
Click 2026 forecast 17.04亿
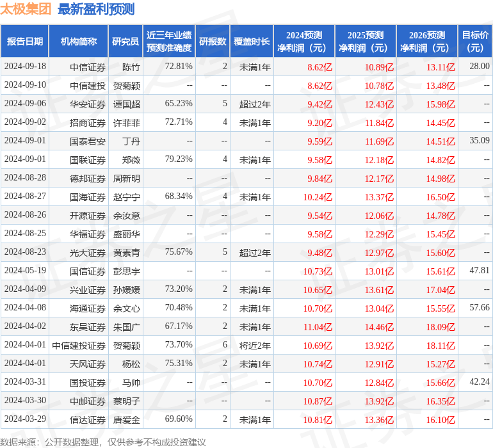(x=440, y=290)
